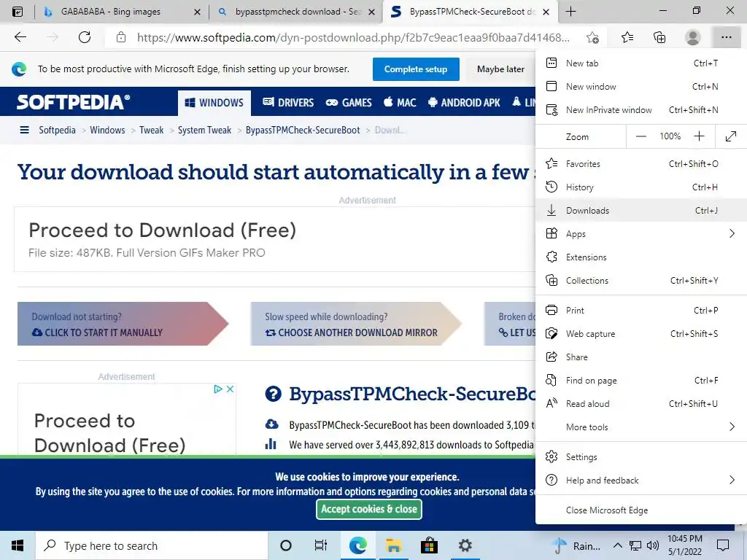Image resolution: width=747 pixels, height=560 pixels.
Task: Select New tab menu item
Action: (x=641, y=63)
